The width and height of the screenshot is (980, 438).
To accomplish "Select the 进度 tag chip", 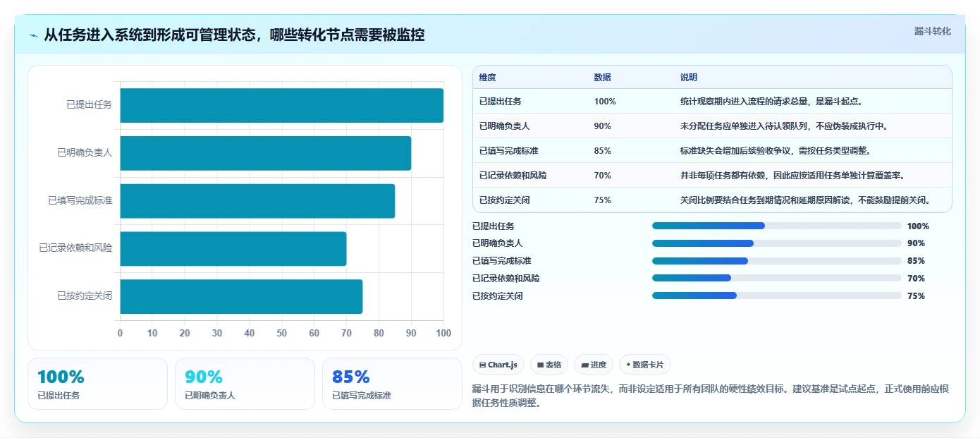I will (x=594, y=365).
